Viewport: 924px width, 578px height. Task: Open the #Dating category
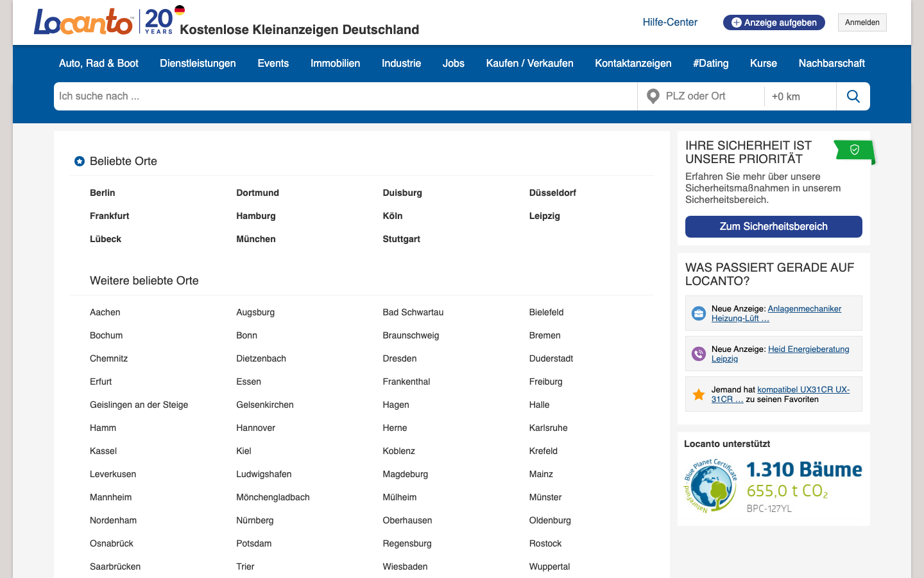710,63
